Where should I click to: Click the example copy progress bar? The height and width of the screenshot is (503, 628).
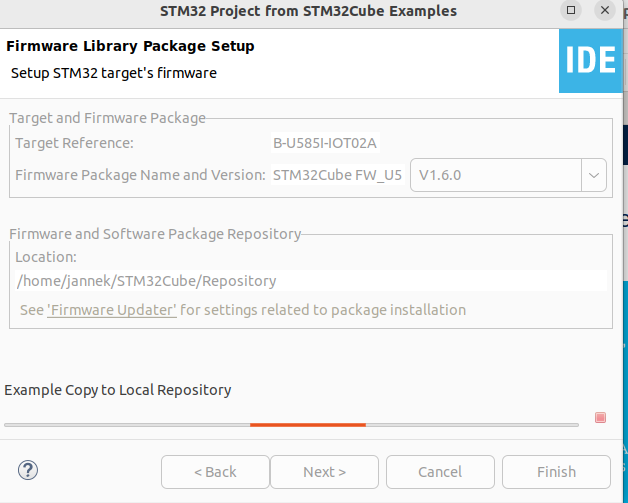[291, 425]
